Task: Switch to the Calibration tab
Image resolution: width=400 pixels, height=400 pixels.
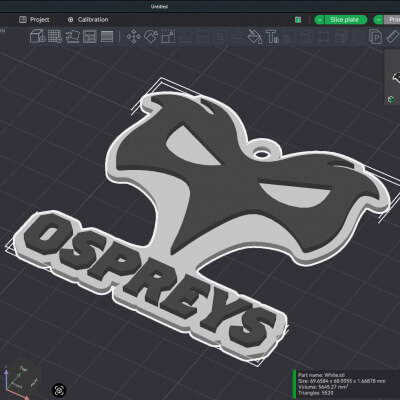Action: coord(88,20)
